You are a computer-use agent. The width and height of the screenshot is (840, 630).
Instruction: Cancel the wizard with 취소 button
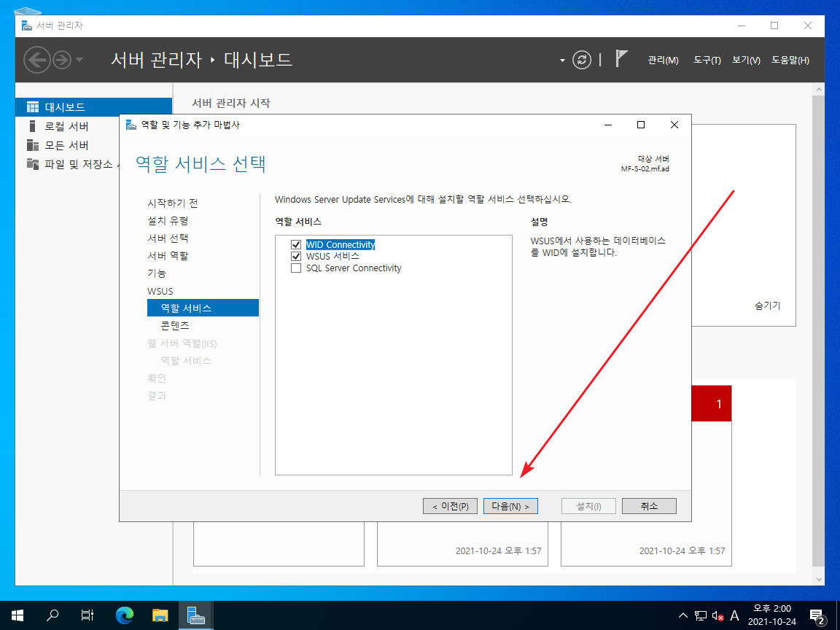(x=649, y=506)
